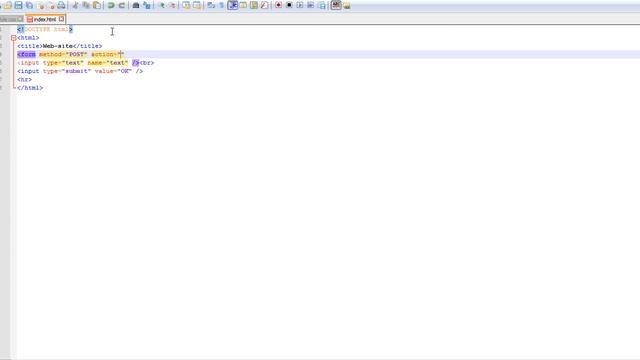Screen dimensions: 640x360
Task: Open Find with binoculars icon
Action: [136, 5]
